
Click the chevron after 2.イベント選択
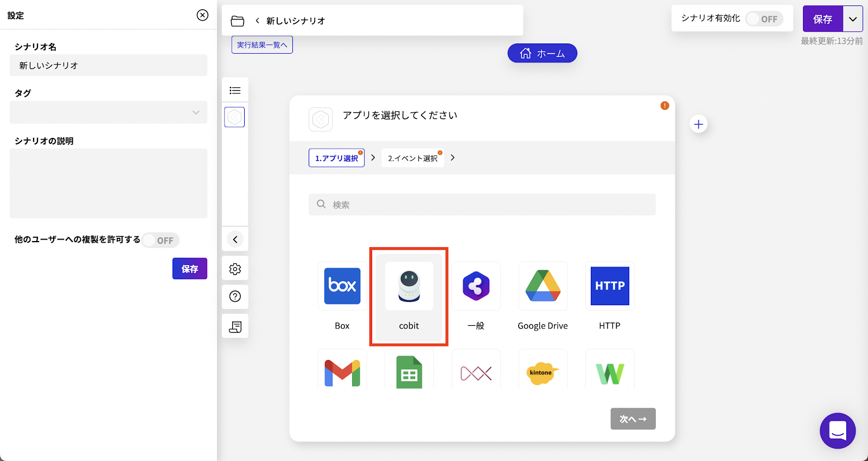pyautogui.click(x=452, y=157)
